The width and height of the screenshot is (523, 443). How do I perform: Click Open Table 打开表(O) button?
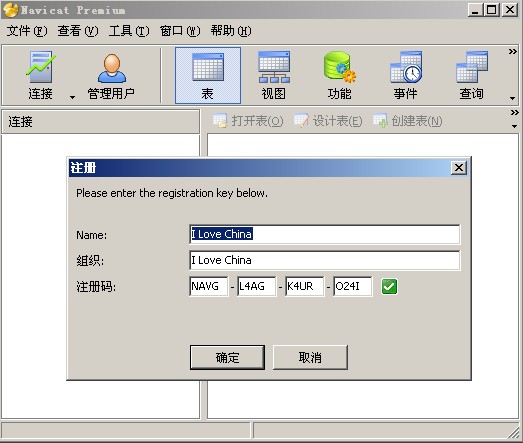pyautogui.click(x=248, y=121)
